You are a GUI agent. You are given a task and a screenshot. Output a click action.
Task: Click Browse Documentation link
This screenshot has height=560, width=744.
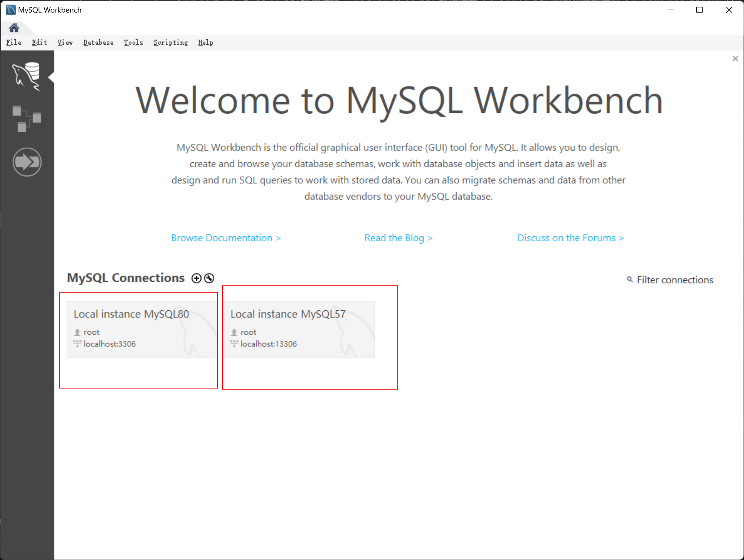tap(225, 238)
